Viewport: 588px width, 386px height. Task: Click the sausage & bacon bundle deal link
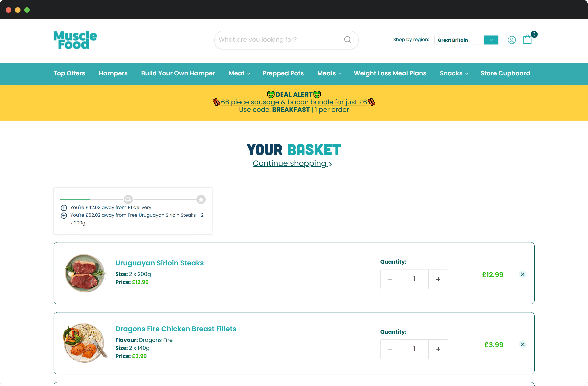point(294,102)
